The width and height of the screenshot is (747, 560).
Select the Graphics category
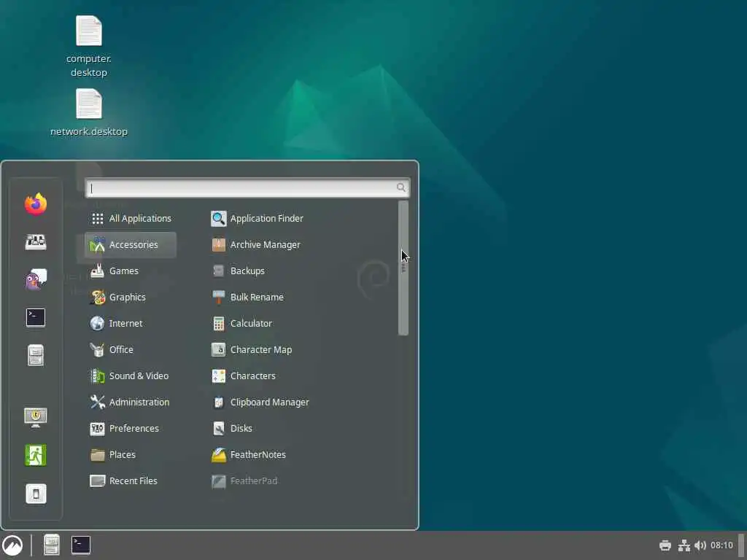click(131, 297)
